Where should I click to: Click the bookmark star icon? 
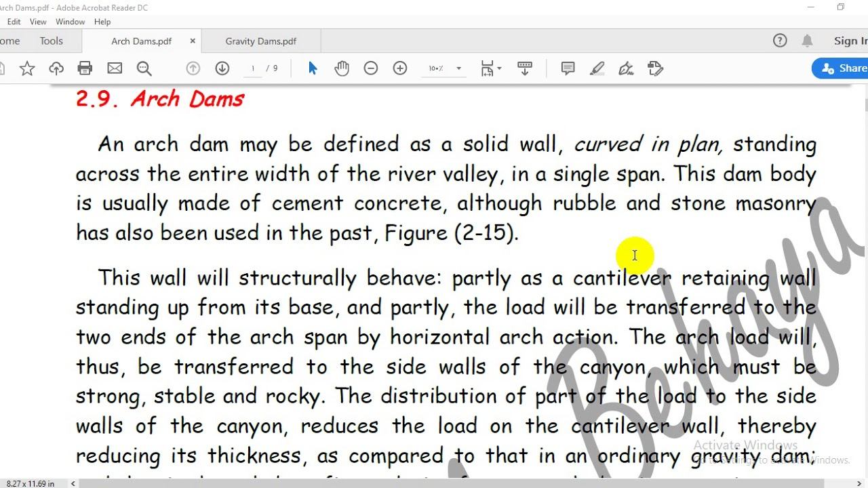27,68
